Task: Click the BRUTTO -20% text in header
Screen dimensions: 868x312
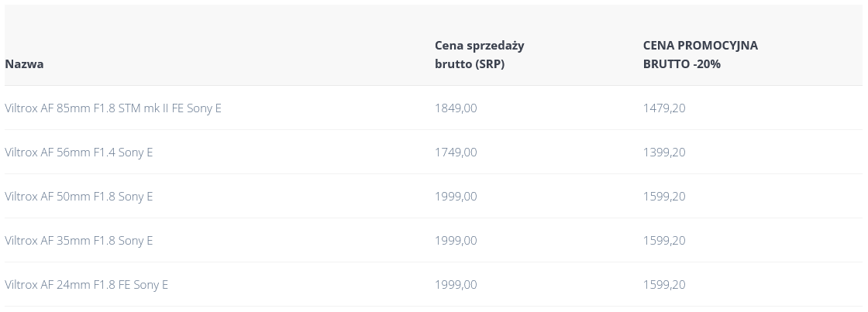Action: pyautogui.click(x=681, y=64)
